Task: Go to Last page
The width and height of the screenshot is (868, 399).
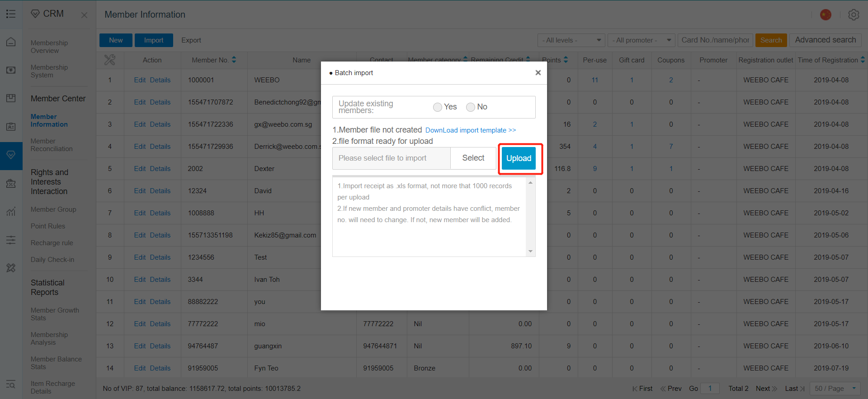Action: [795, 389]
